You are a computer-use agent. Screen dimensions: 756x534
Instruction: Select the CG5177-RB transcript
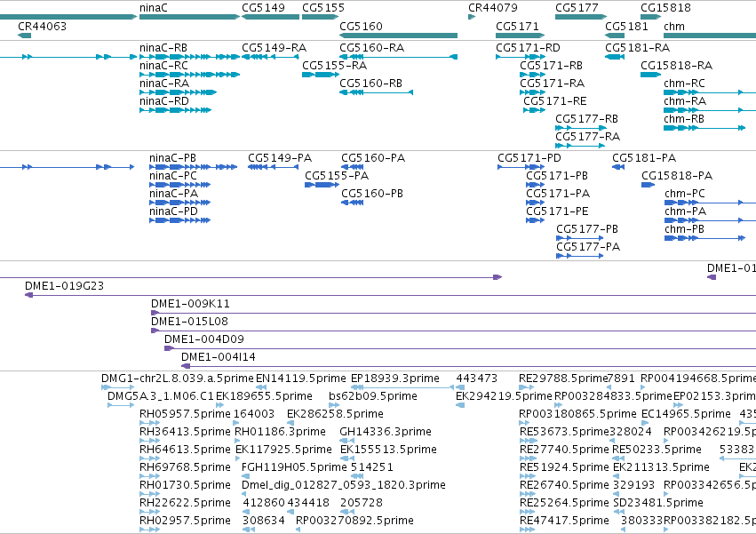point(580,128)
